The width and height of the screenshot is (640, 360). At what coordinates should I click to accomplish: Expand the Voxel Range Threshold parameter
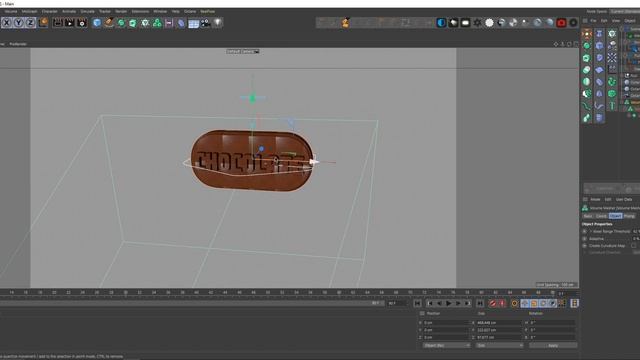coord(590,231)
